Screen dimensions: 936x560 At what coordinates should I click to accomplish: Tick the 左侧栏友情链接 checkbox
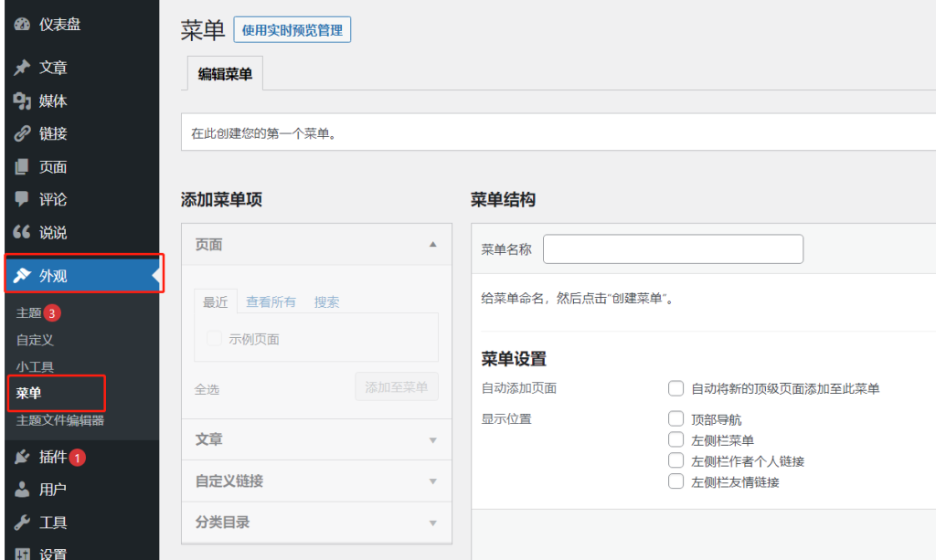point(676,481)
